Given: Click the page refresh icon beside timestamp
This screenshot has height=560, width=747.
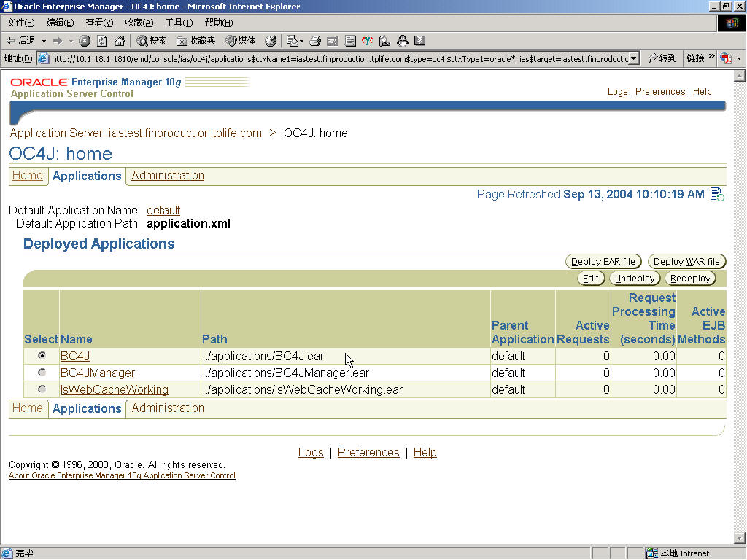Looking at the screenshot, I should [717, 194].
